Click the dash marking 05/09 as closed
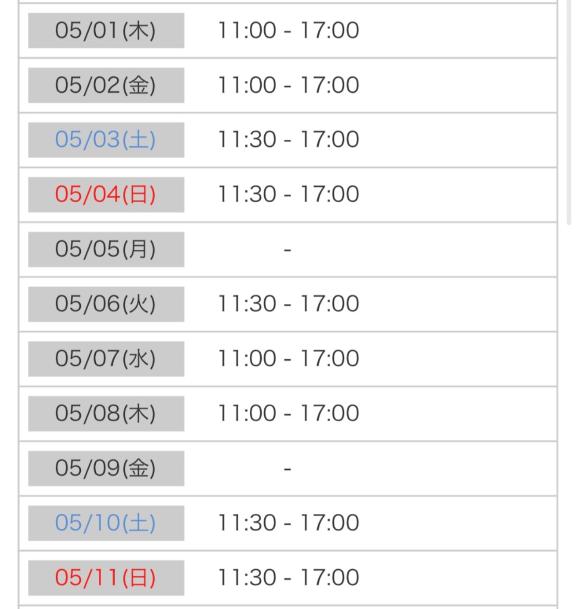Image resolution: width=576 pixels, height=609 pixels. [287, 469]
